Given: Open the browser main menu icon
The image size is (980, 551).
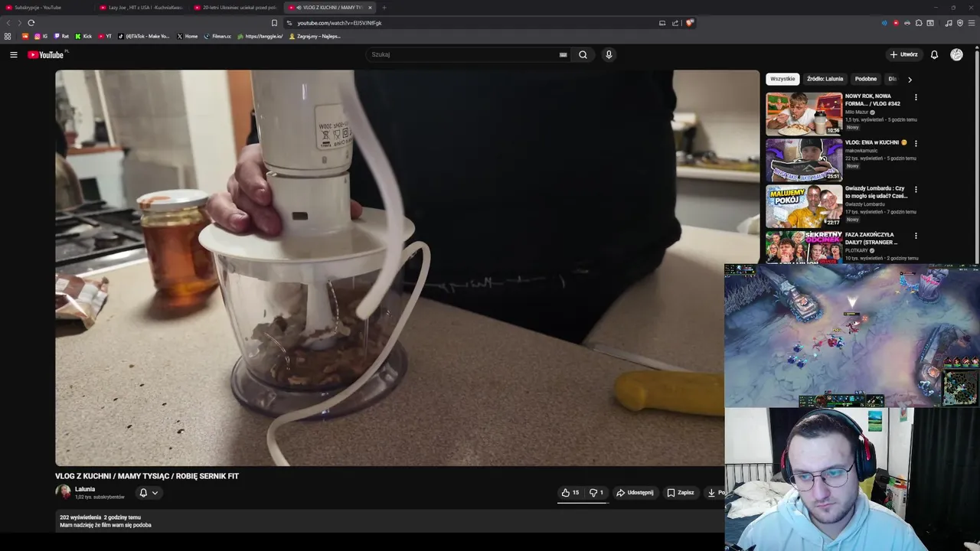Looking at the screenshot, I should coord(972,23).
